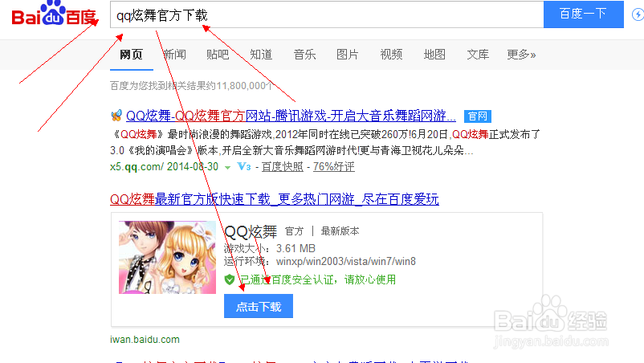This screenshot has width=644, height=363.
Task: Click the 运行环境 winxp/win2003 text
Action: pos(320,262)
